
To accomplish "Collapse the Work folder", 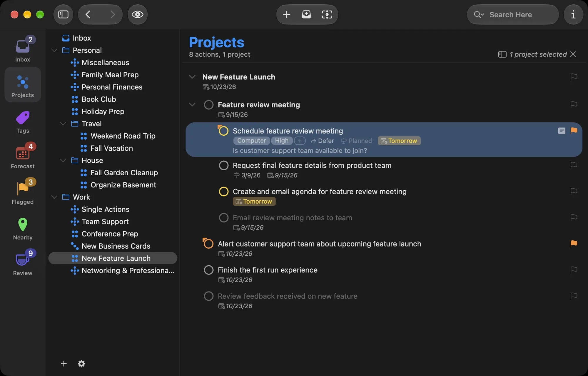I will point(54,197).
